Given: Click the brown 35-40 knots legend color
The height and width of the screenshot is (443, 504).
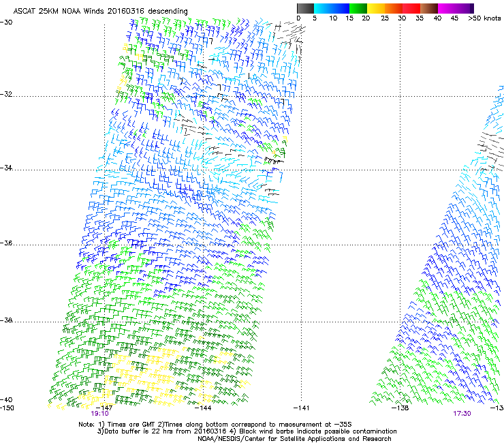Looking at the screenshot, I should click(x=429, y=8).
